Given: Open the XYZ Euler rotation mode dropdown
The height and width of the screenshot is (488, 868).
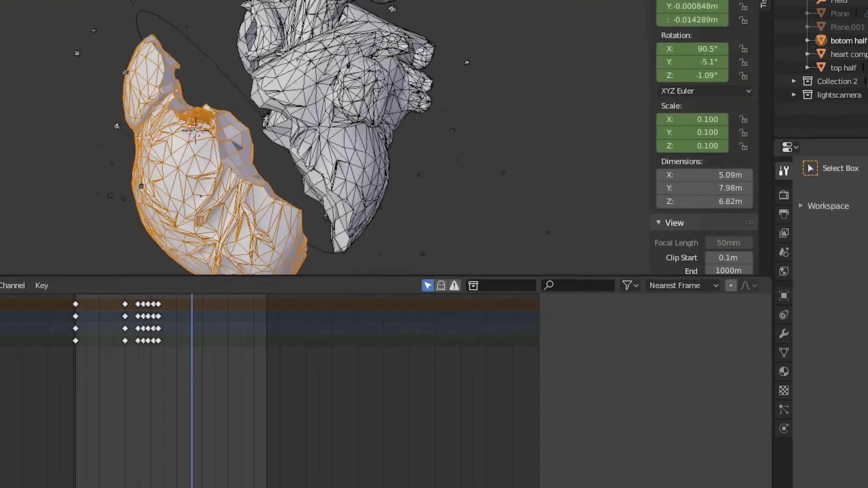Looking at the screenshot, I should [x=704, y=91].
